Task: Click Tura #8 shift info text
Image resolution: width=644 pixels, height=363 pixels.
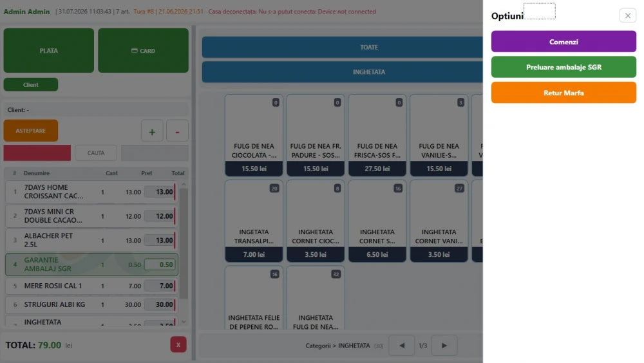Action: [x=168, y=12]
